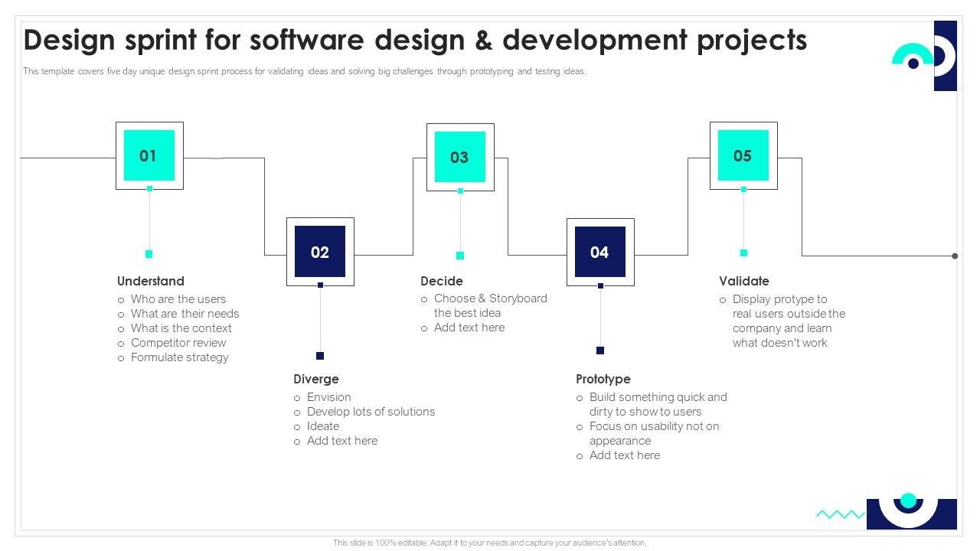This screenshot has width=980, height=551.
Task: Select the cyan 05 step box
Action: pos(743,155)
